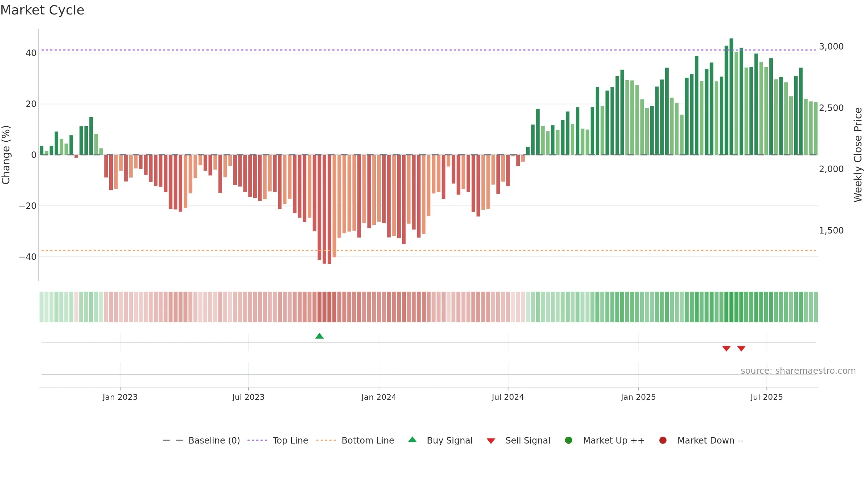Viewport: 868px width, 488px height.
Task: Click the Jul 2025 axis label
Action: pos(767,397)
